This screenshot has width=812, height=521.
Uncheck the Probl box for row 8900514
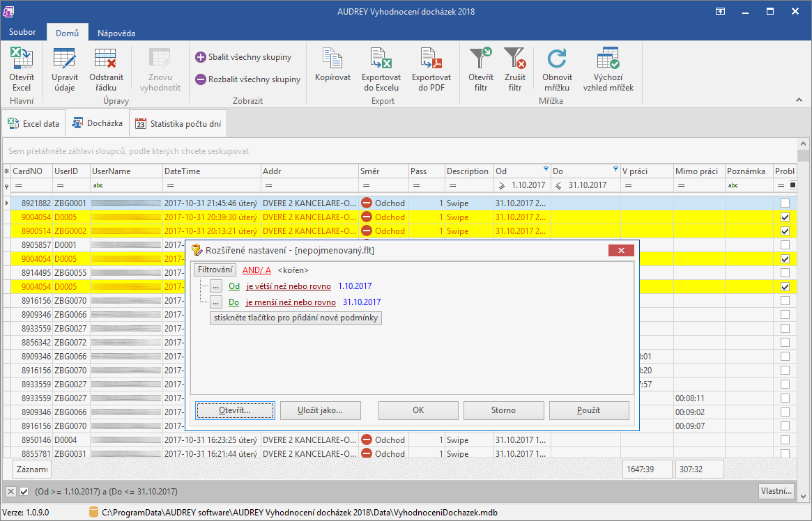coord(785,231)
